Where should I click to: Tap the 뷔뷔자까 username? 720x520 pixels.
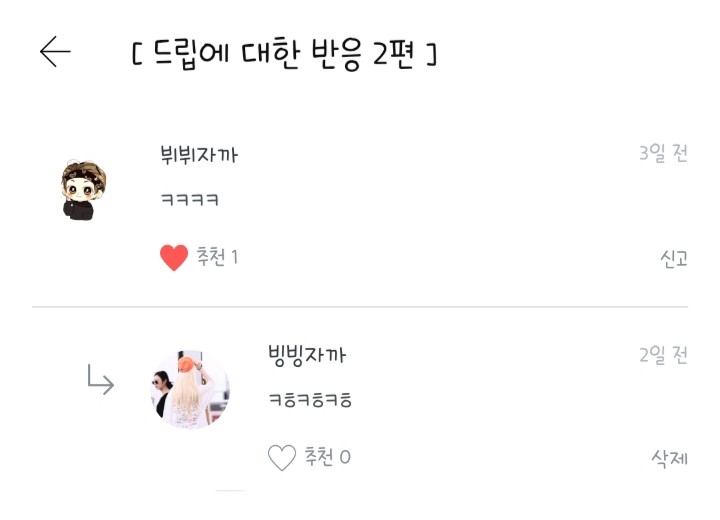199,155
